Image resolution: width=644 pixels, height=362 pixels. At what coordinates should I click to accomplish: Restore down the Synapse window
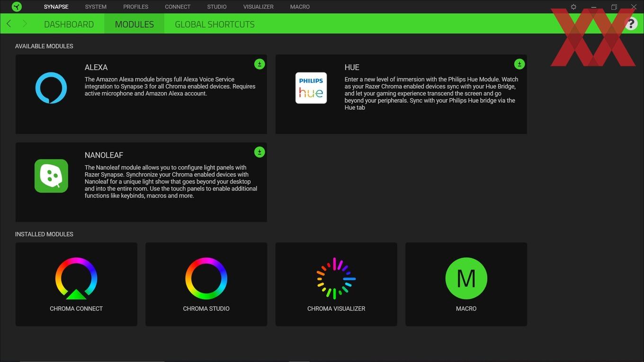pos(614,7)
